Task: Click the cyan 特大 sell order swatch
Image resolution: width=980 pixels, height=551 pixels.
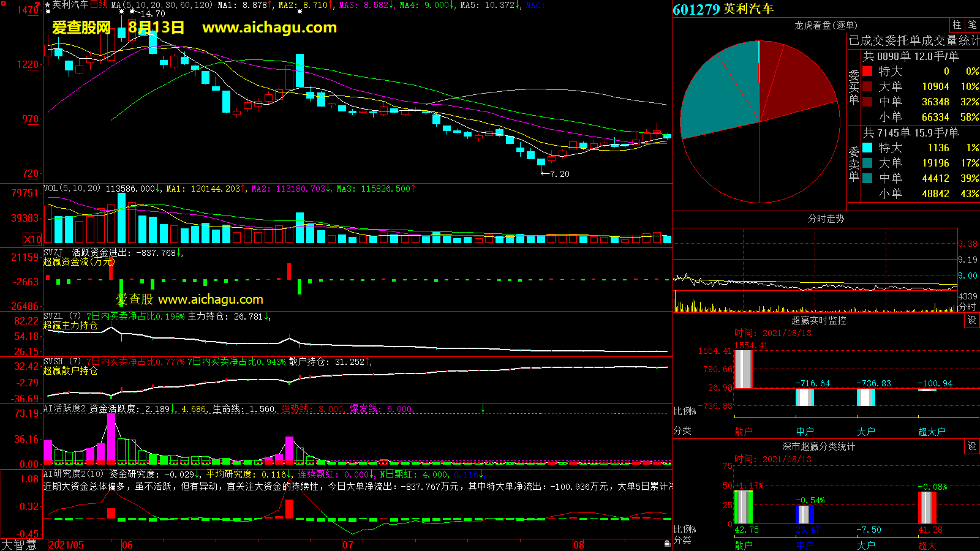Action: coord(867,148)
